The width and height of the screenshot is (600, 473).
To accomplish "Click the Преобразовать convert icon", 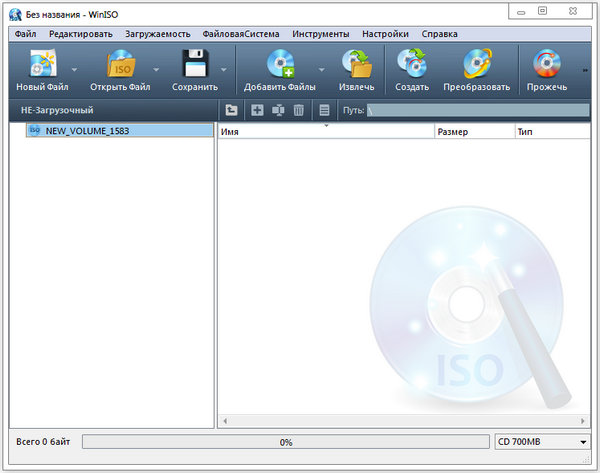I will pos(476,64).
